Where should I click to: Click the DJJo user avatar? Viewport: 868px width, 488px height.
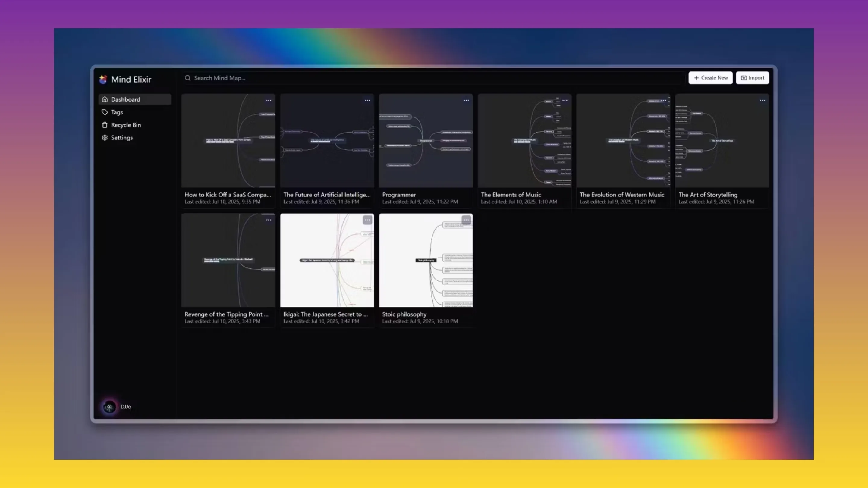pyautogui.click(x=109, y=407)
